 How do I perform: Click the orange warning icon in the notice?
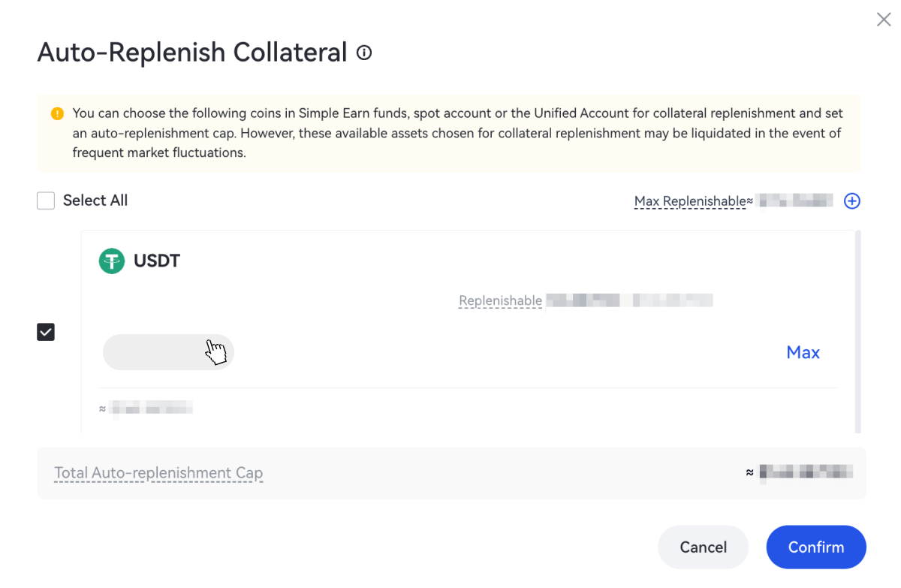tap(57, 114)
